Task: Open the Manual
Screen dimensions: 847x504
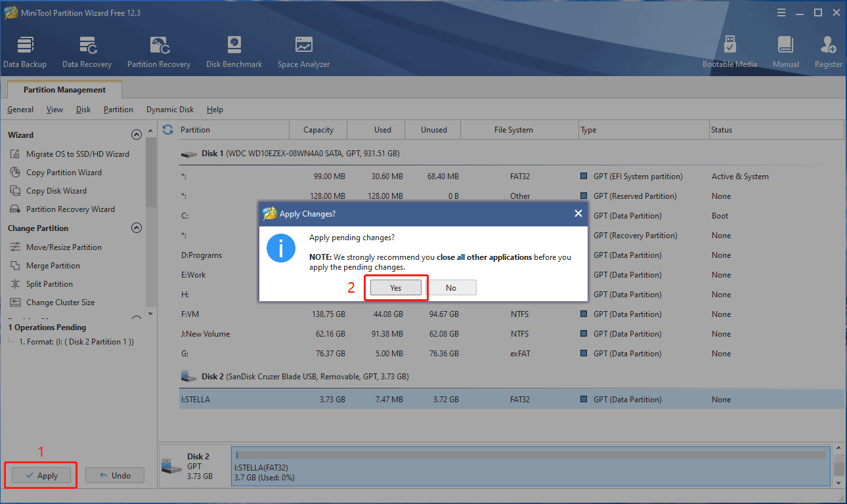Action: (x=786, y=52)
